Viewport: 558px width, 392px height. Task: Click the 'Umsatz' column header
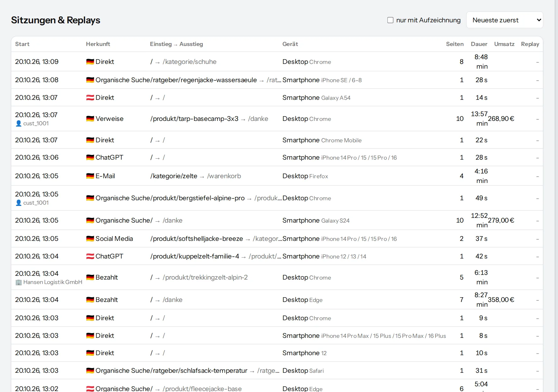click(504, 44)
